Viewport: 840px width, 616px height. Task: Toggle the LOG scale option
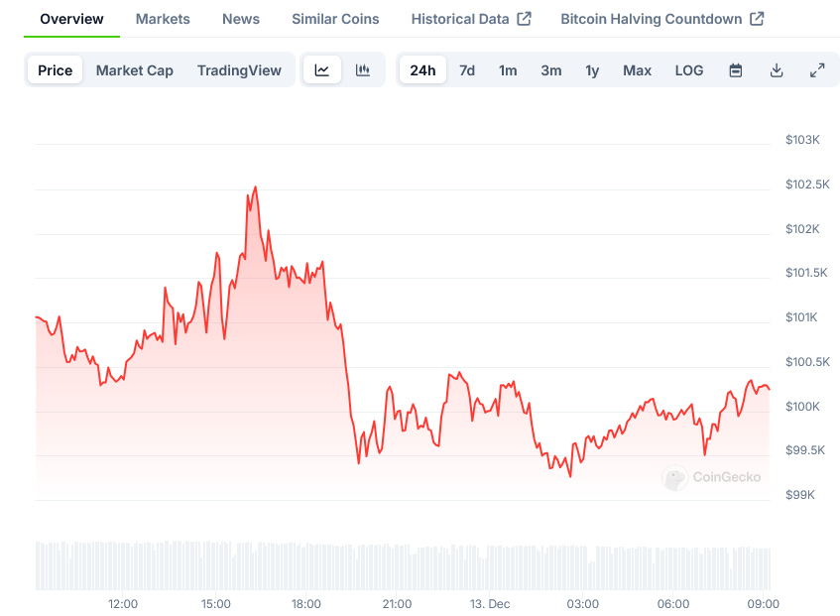[x=689, y=70]
